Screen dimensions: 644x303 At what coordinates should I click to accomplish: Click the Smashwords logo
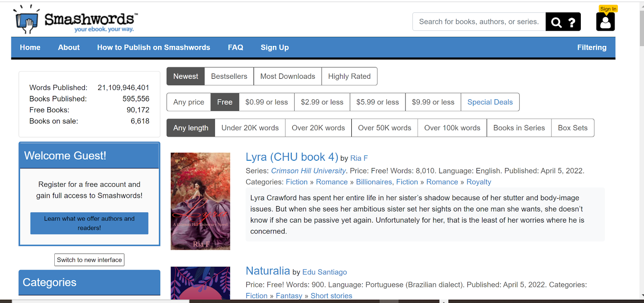(x=75, y=19)
